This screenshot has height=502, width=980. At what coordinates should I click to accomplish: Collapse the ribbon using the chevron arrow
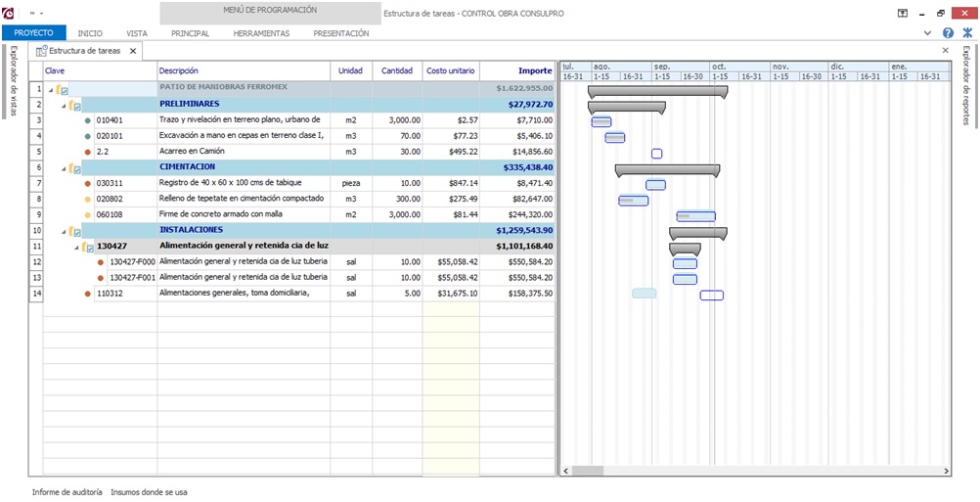927,33
